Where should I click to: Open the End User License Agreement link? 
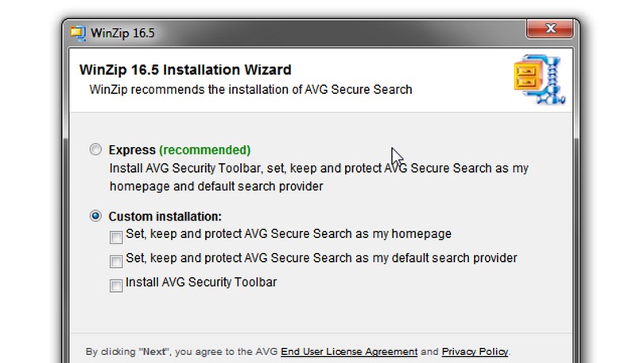[349, 351]
